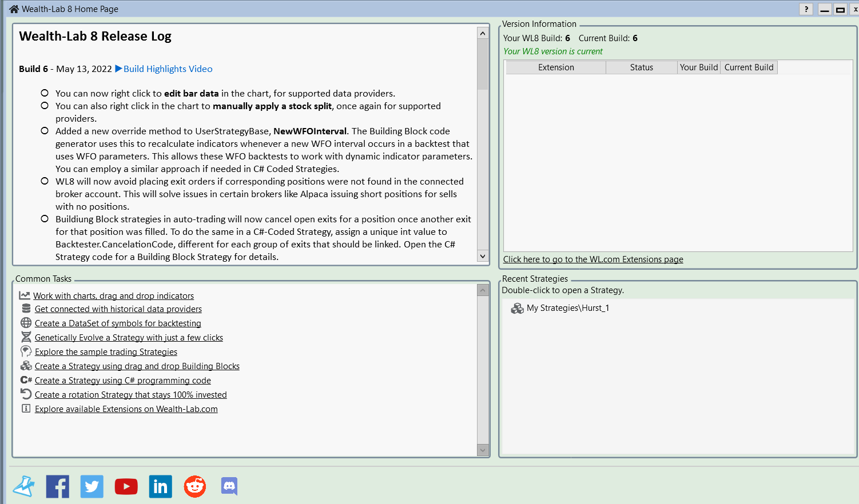
Task: Click the building blocks icon of Hurst_1 strategy
Action: click(x=518, y=308)
